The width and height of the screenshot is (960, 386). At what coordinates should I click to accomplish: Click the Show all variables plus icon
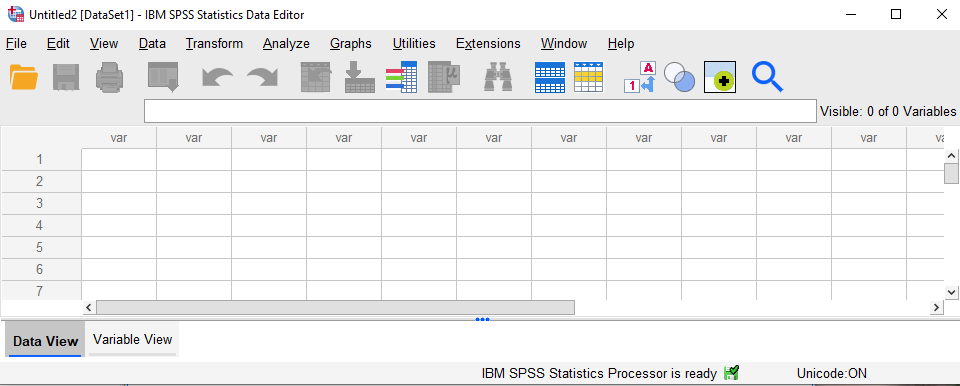point(720,77)
